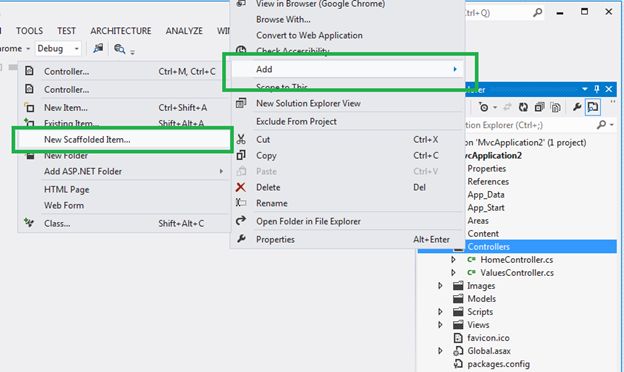This screenshot has height=372, width=624.
Task: Open the Solution Explorer window position dropdown arrow
Action: [x=584, y=89]
